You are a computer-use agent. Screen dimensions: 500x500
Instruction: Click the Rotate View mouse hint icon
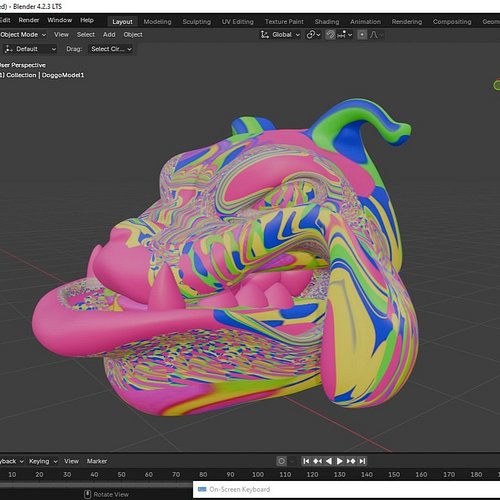pos(87,494)
